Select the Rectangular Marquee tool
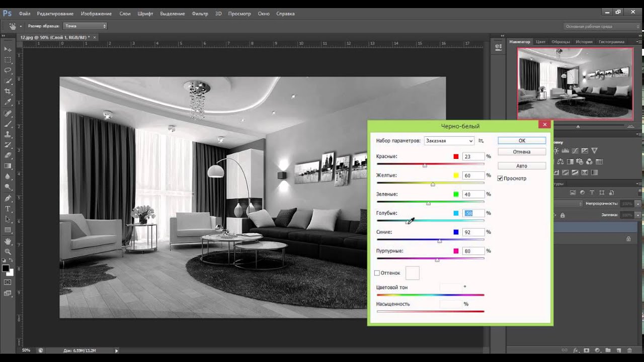644x362 pixels. coord(8,59)
